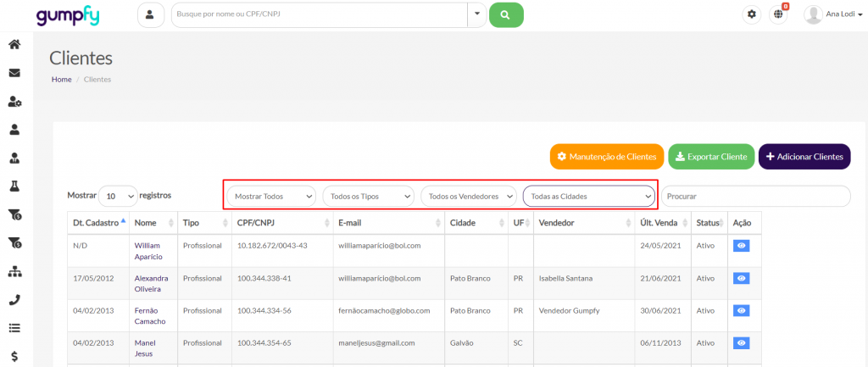Image resolution: width=868 pixels, height=367 pixels.
Task: Click the Adicionar Clientes button
Action: click(804, 157)
